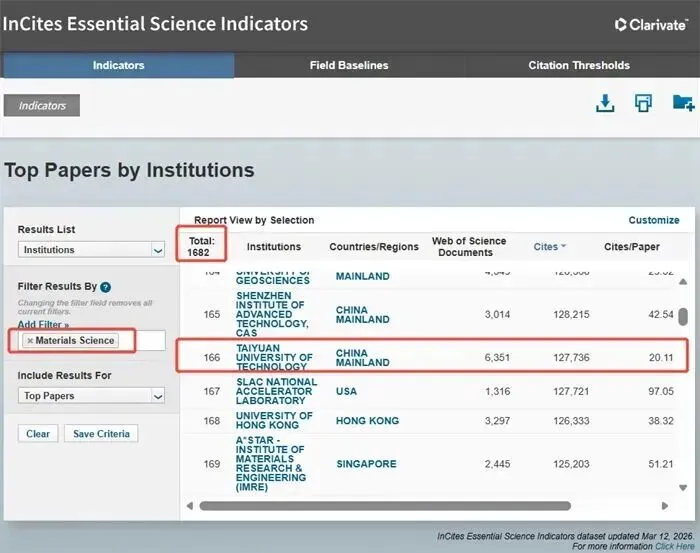Switch to the Field Baselines tab
Image resolution: width=700 pixels, height=553 pixels.
349,65
